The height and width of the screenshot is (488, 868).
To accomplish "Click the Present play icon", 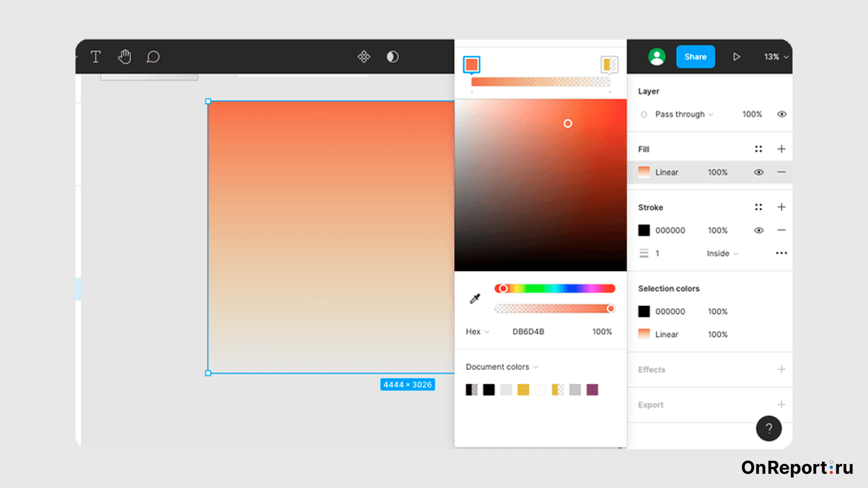I will coord(736,57).
